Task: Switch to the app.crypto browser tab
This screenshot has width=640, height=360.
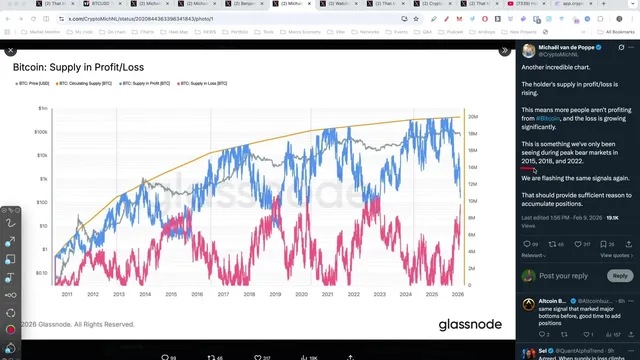Action: pyautogui.click(x=573, y=4)
